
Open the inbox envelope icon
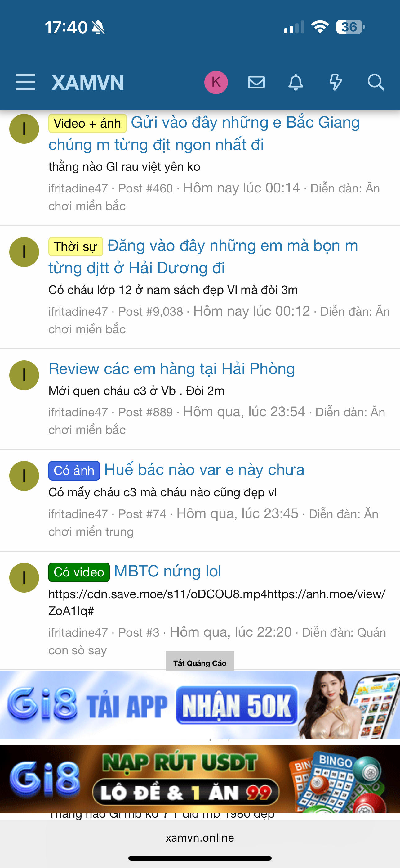(256, 82)
